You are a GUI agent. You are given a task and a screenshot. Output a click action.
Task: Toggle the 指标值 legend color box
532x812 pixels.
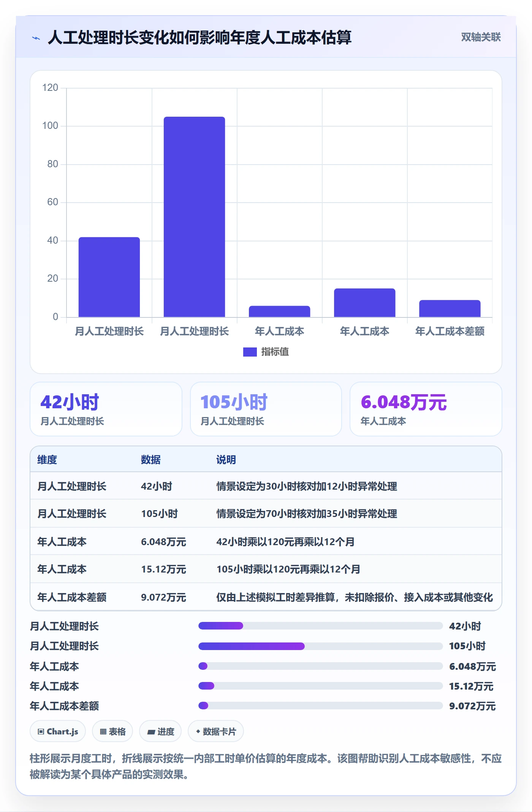point(250,352)
